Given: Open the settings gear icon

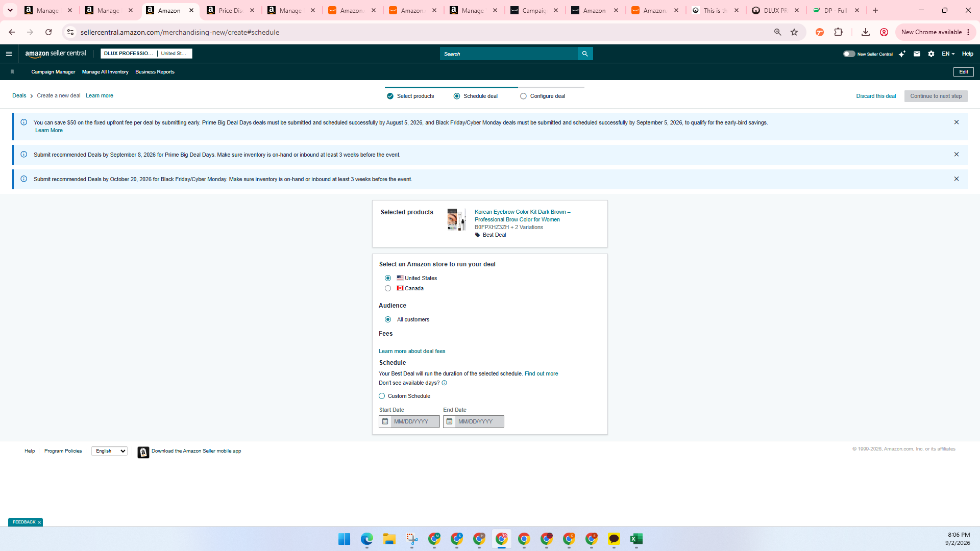Looking at the screenshot, I should (931, 54).
